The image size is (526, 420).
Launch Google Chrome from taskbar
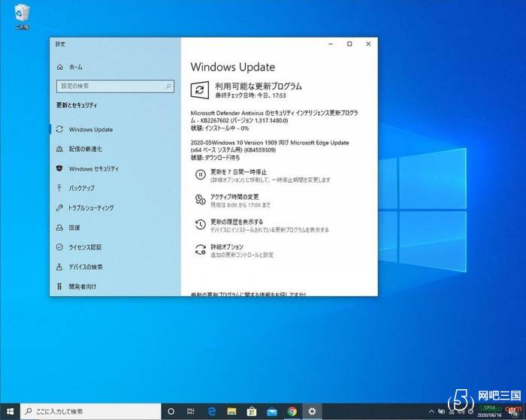pos(292,411)
